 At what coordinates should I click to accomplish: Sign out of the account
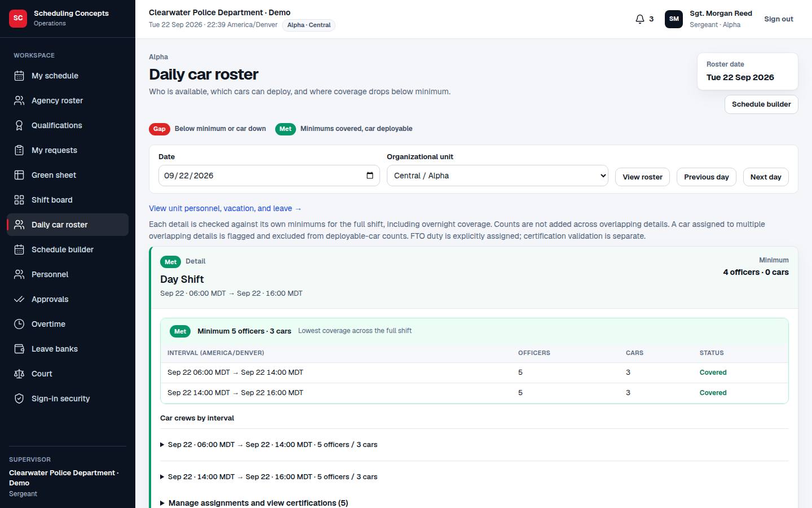click(x=778, y=19)
